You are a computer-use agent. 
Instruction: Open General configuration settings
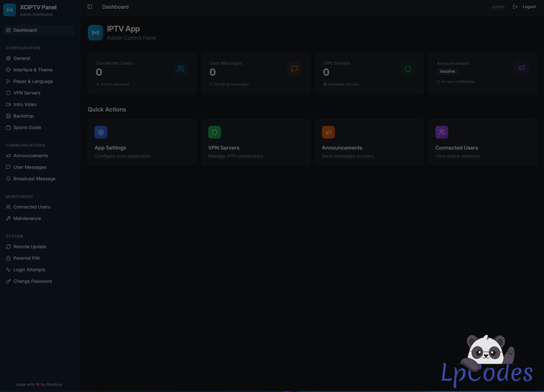point(22,58)
